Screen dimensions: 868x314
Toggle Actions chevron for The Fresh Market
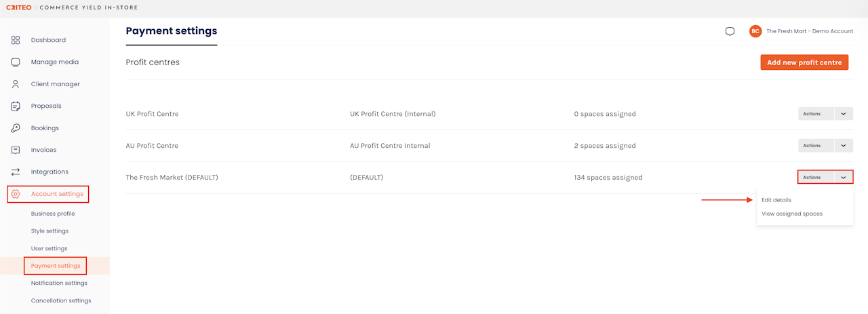click(x=843, y=178)
